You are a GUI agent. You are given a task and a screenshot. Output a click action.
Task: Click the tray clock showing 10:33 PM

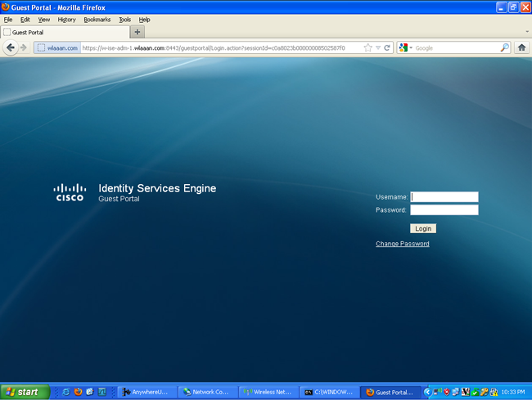[513, 392]
